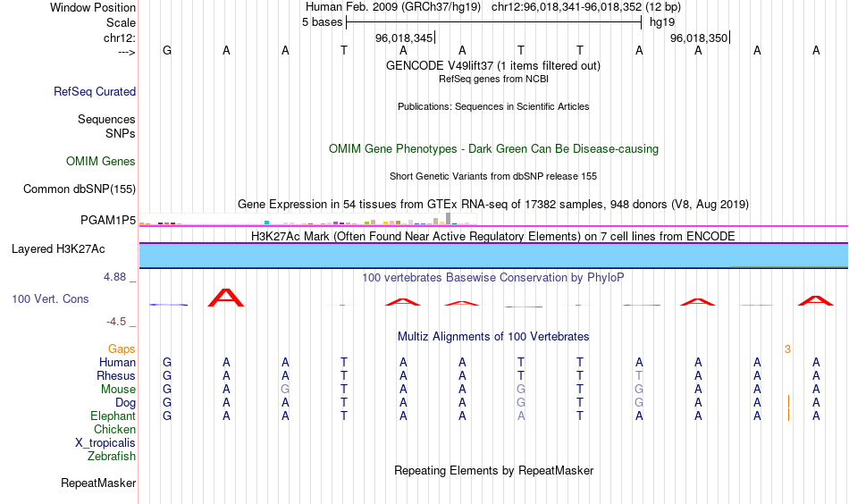Click Multiz Alignments of 100 Vertebrates title
The height and width of the screenshot is (504, 849).
(x=493, y=337)
